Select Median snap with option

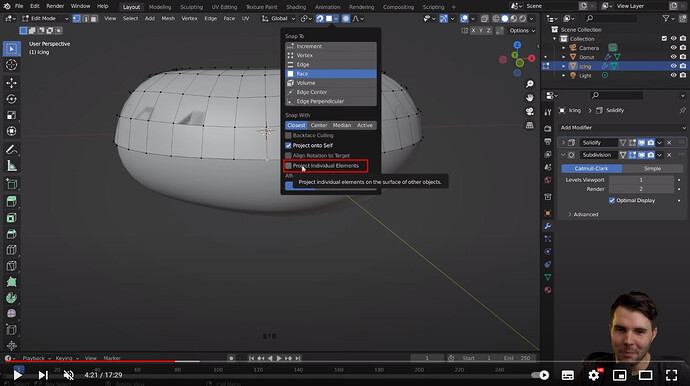coord(342,125)
